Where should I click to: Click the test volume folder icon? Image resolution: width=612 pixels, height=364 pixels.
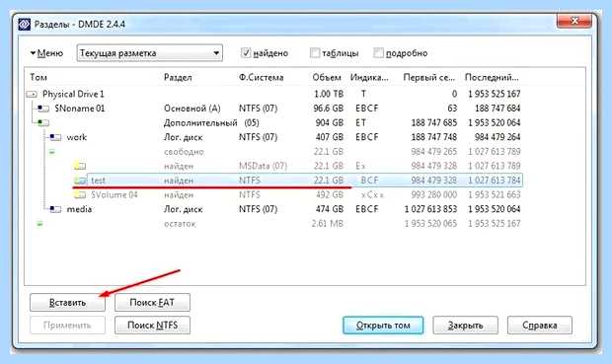point(80,181)
